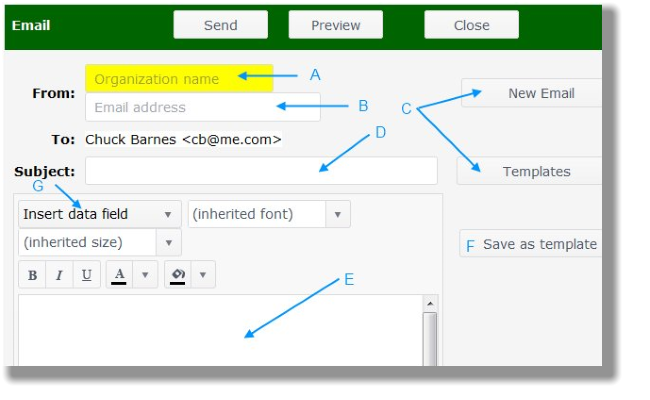Toggle underline formatting in the editor

86,275
